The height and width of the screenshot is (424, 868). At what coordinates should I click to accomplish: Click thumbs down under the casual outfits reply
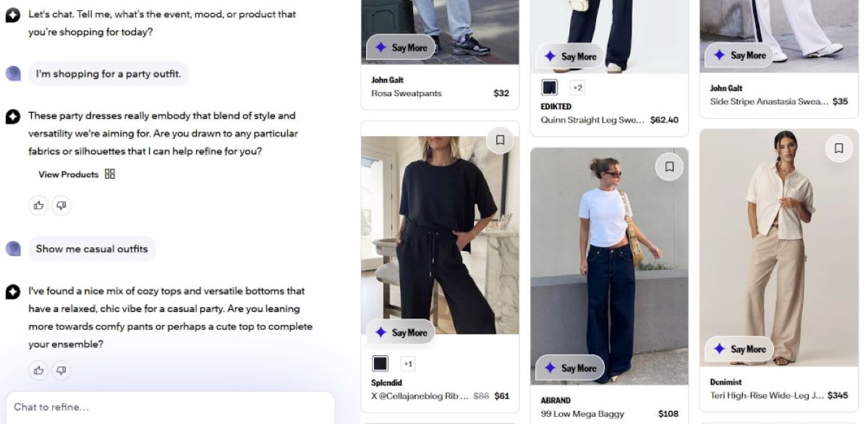point(61,370)
